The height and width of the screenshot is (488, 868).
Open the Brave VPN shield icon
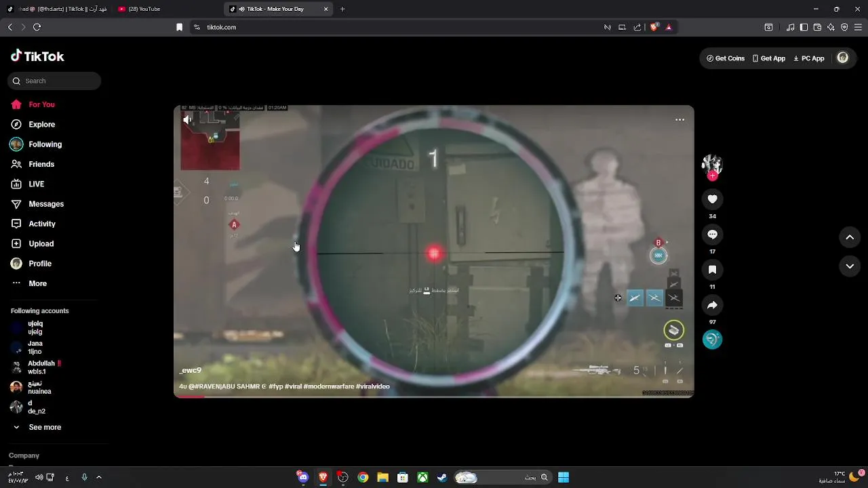[x=844, y=27]
